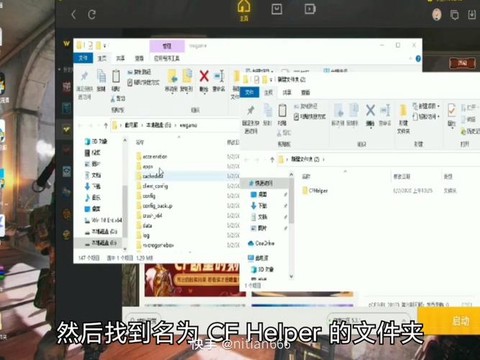Image resolution: width=480 pixels, height=360 pixels.
Task: Click 3D 对象 in wegame navigation pane
Action: coord(96,141)
